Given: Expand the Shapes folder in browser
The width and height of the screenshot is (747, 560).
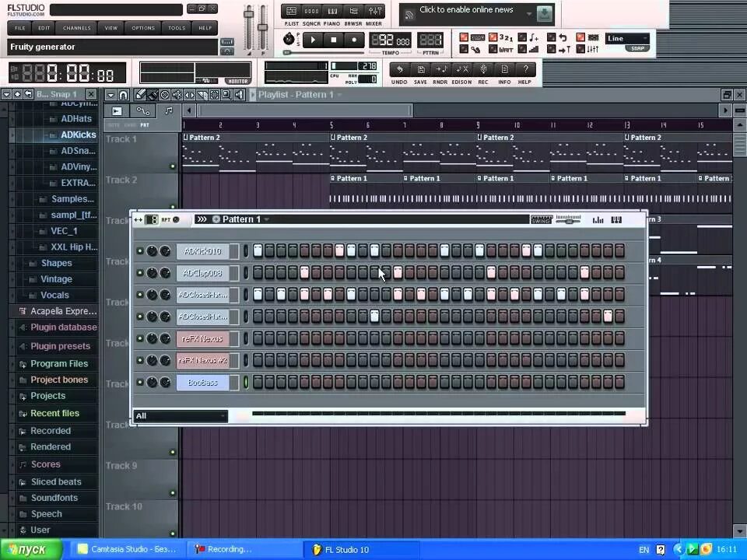Looking at the screenshot, I should 56,263.
